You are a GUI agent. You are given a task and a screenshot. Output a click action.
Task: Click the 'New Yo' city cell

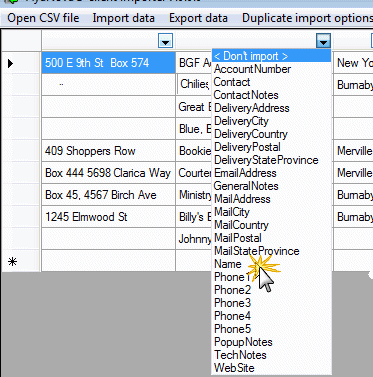pos(353,63)
